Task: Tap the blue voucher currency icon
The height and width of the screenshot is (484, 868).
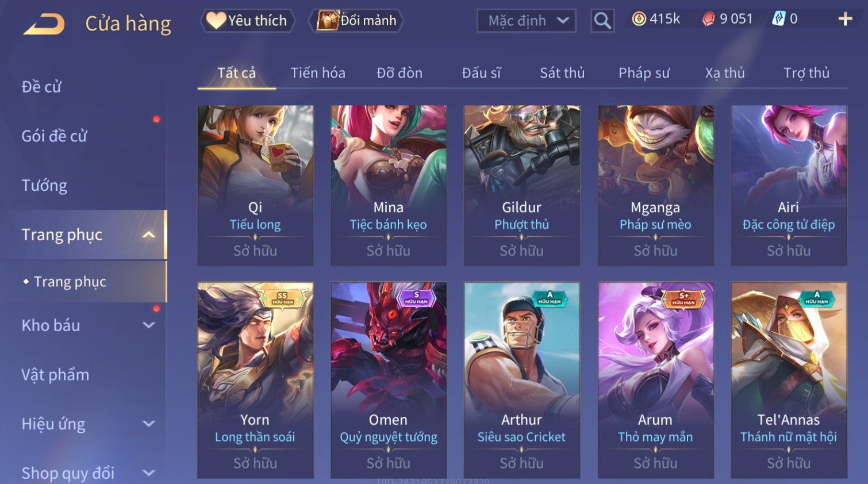Action: (x=778, y=19)
